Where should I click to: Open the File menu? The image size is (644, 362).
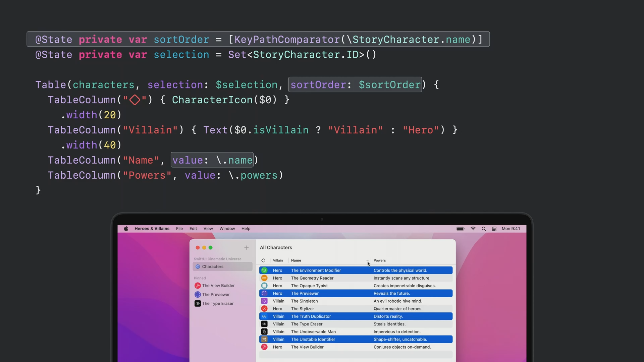(179, 229)
